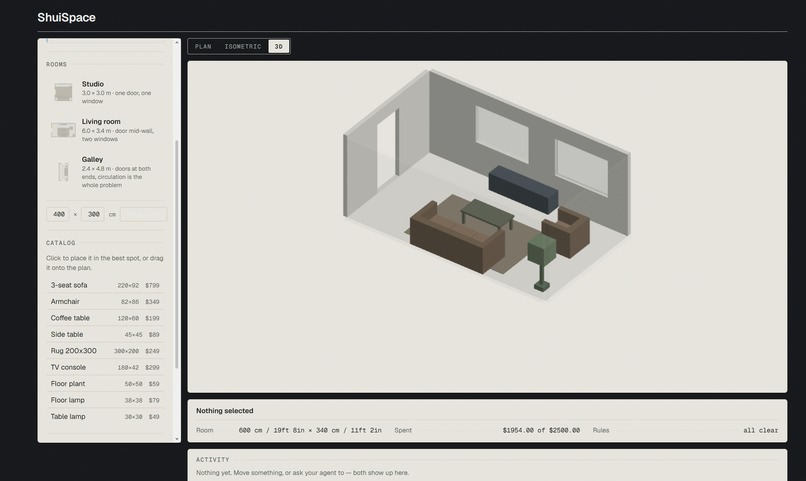This screenshot has height=481, width=806.
Task: Choose the Studio room preset title
Action: 93,84
